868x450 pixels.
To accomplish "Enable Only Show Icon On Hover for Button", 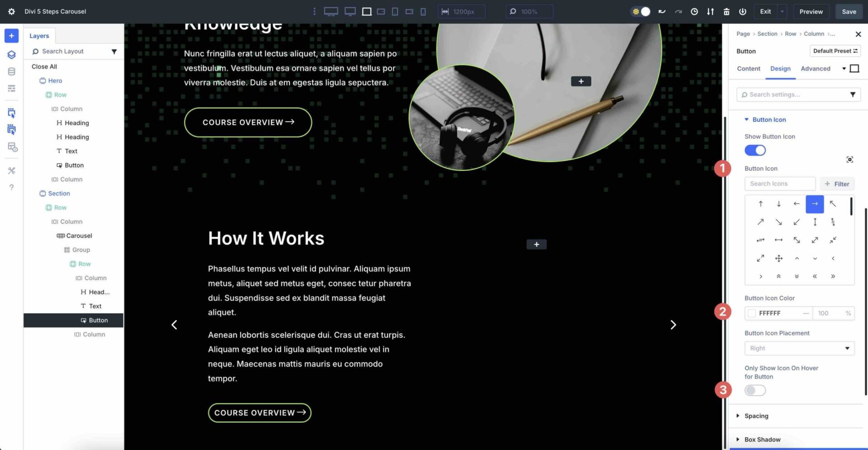I will click(755, 390).
